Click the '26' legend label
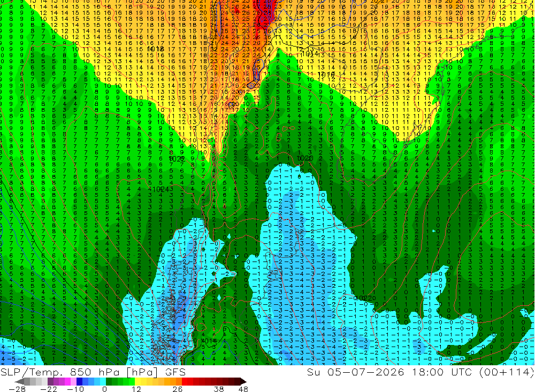Viewport: 535px width, 392px height. tap(177, 389)
